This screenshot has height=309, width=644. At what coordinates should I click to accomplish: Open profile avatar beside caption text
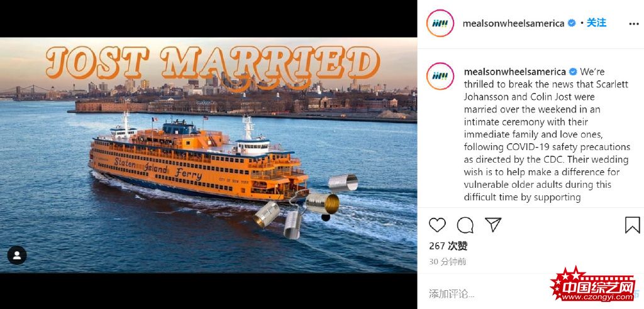pyautogui.click(x=440, y=77)
